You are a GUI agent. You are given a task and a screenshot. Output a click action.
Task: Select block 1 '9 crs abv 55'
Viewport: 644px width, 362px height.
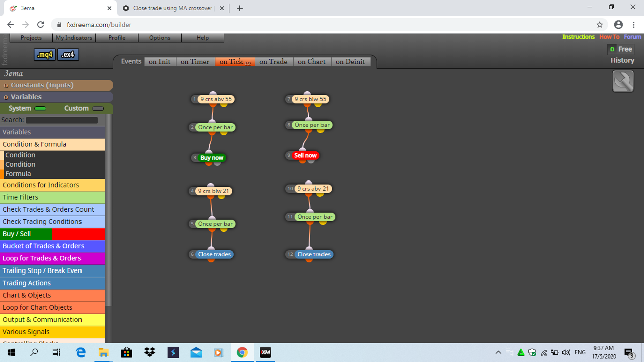(x=216, y=99)
